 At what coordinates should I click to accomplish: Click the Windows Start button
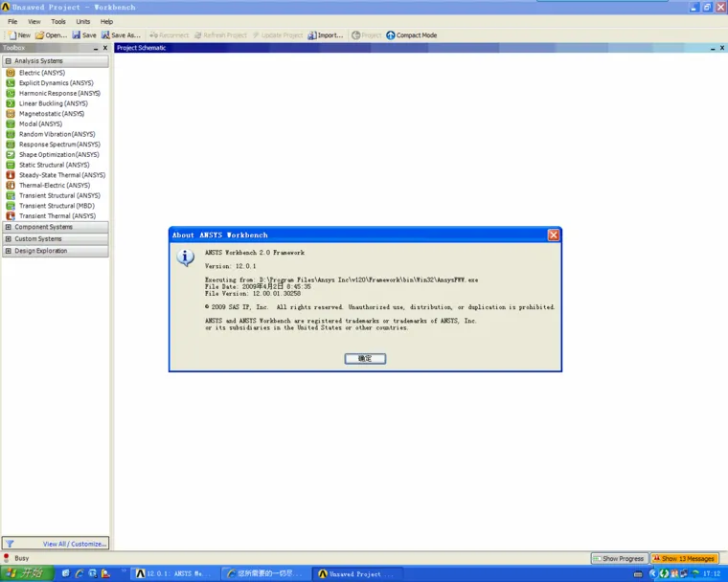27,573
